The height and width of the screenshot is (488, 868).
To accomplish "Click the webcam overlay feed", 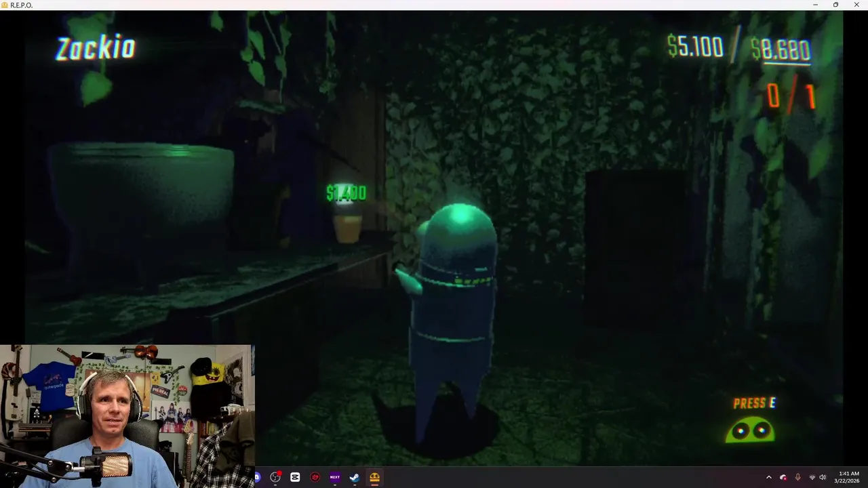I will click(127, 415).
